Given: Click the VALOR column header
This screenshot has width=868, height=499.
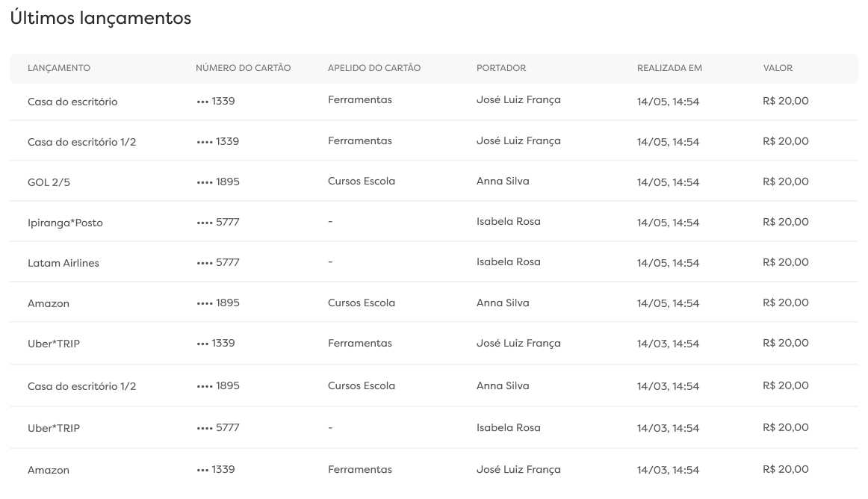Looking at the screenshot, I should coord(778,68).
